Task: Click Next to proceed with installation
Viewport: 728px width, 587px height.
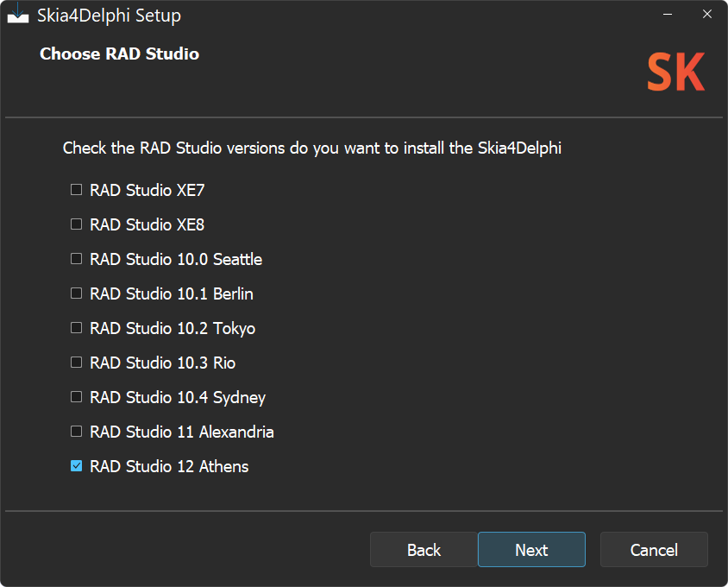Action: pyautogui.click(x=531, y=550)
